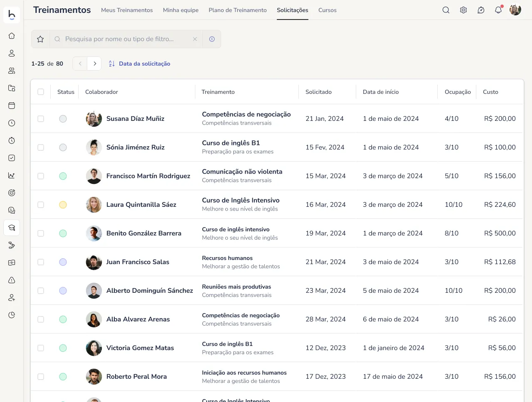Viewport: 532px width, 402px height.
Task: Switch to Minha equipe tab
Action: [181, 10]
